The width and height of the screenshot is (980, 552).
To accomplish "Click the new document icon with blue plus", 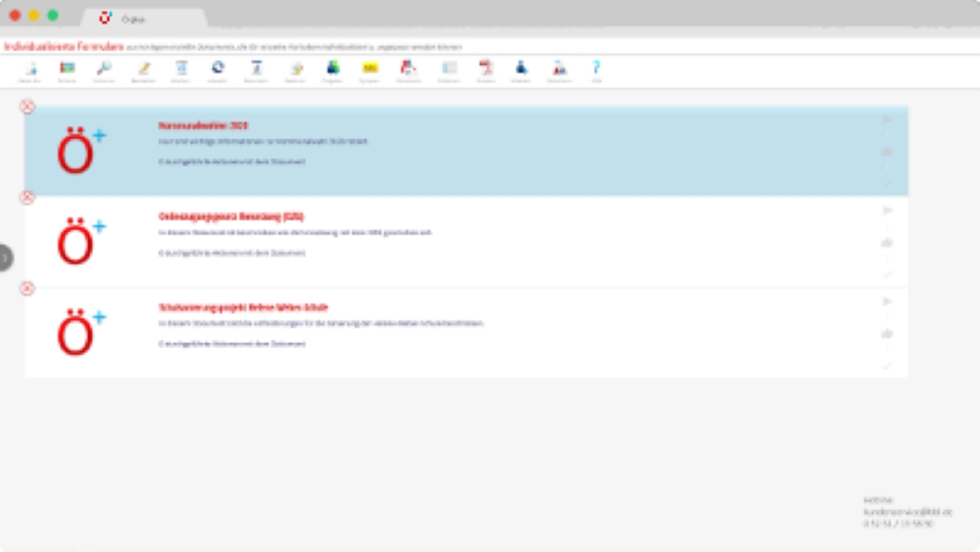I will pyautogui.click(x=30, y=68).
